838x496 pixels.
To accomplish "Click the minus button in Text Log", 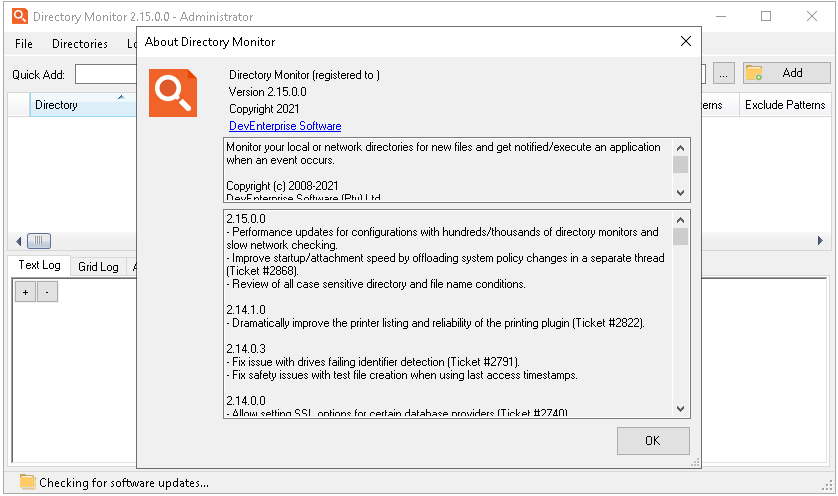I will 47,292.
